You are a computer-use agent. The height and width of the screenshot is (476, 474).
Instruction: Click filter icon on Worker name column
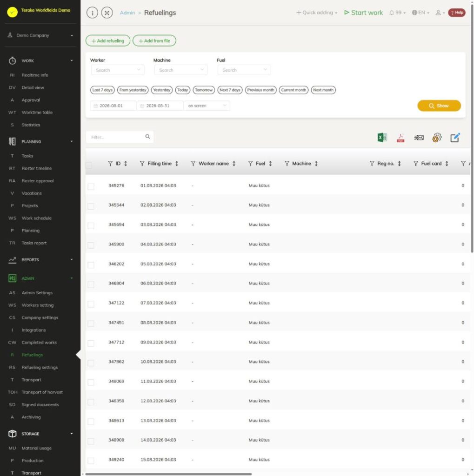tap(193, 164)
